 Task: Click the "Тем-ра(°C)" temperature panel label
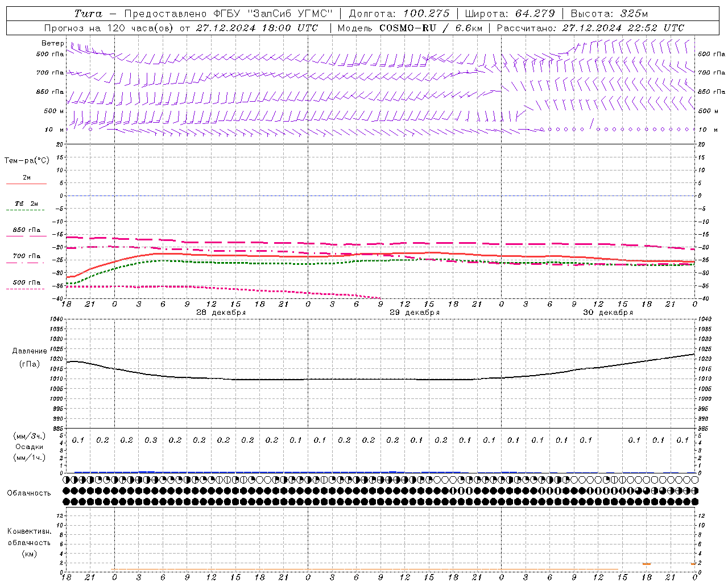click(27, 161)
